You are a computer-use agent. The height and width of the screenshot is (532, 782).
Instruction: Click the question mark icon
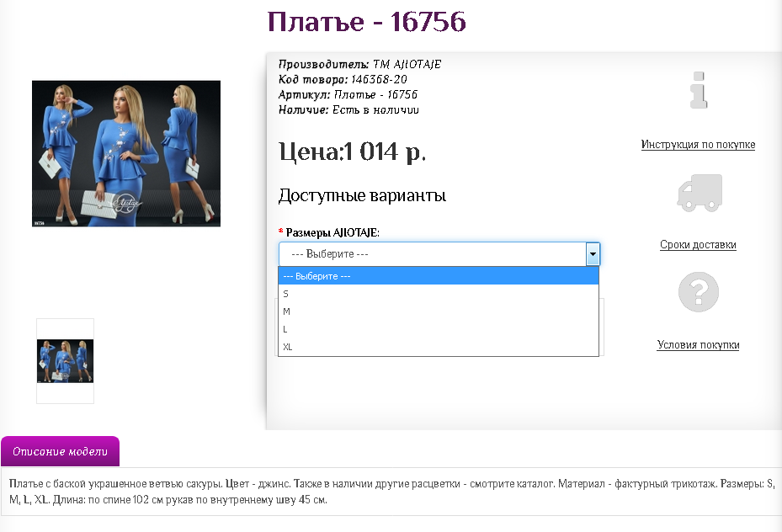click(698, 292)
